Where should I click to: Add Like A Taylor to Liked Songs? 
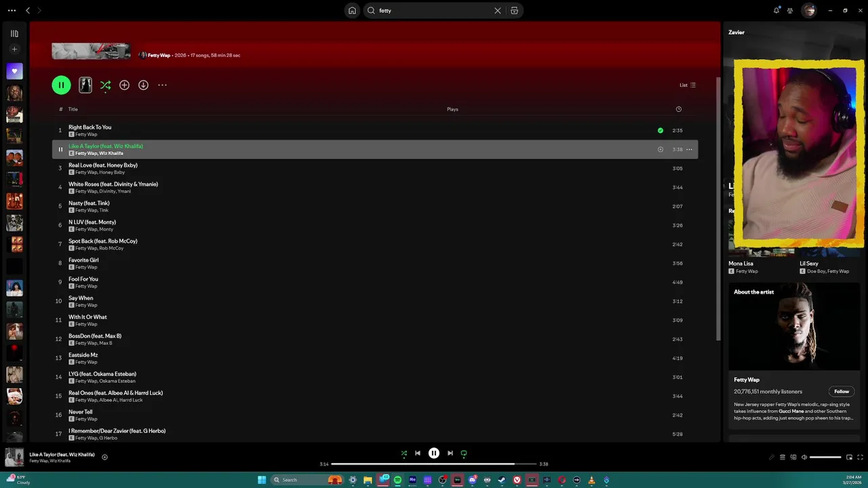pos(660,149)
